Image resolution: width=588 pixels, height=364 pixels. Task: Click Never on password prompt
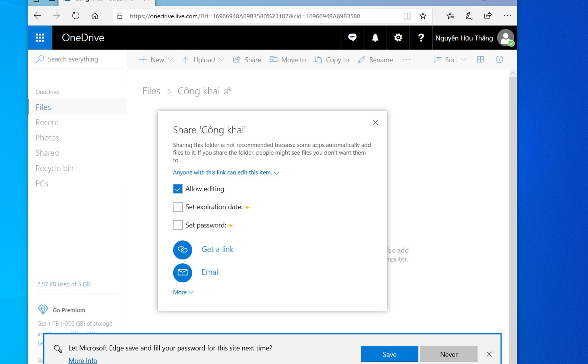pos(449,354)
